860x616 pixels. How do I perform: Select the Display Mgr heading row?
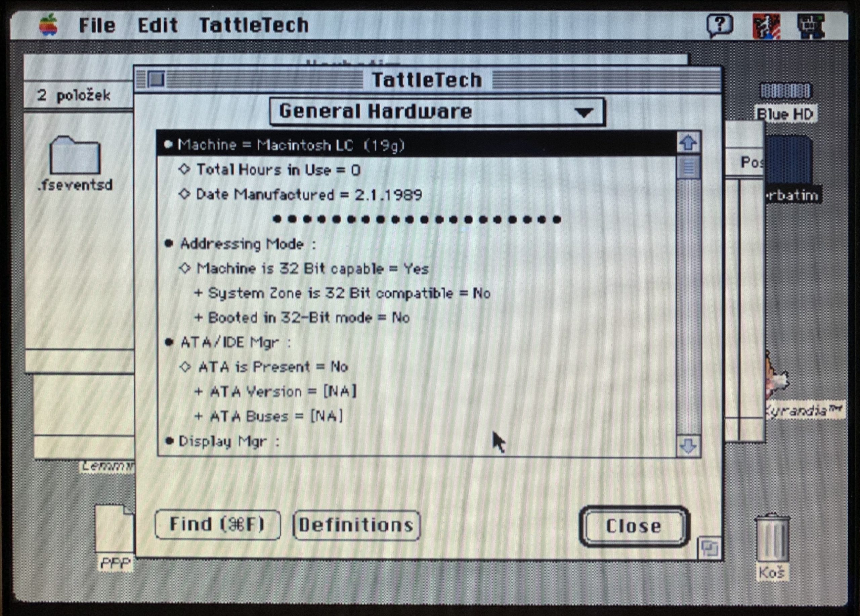417,441
